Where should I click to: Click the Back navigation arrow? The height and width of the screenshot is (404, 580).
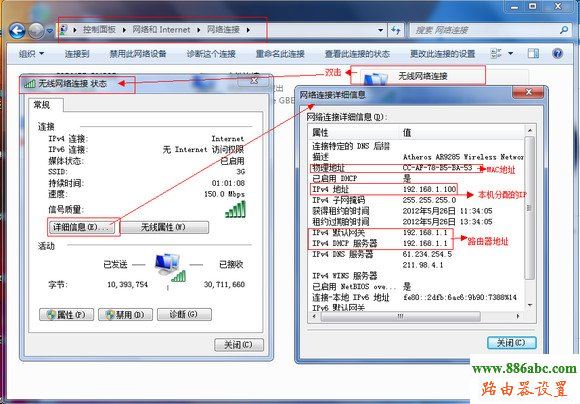tap(17, 31)
